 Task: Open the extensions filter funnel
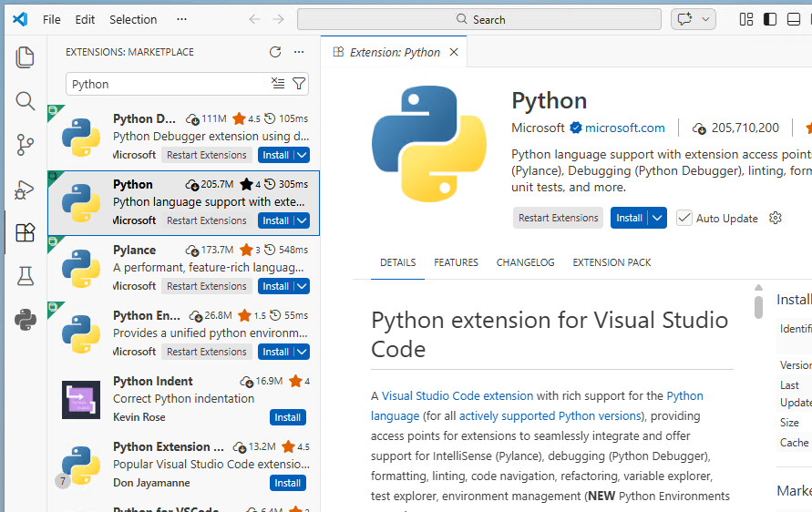click(x=299, y=83)
